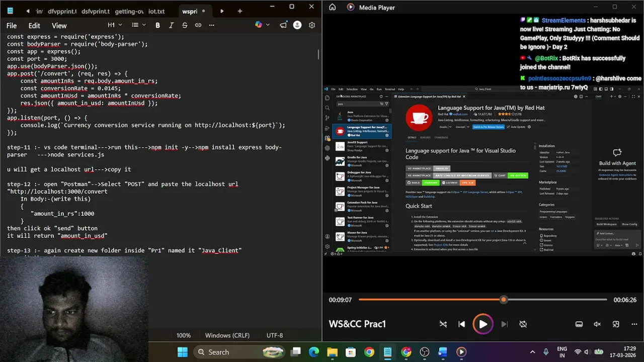The height and width of the screenshot is (362, 644).
Task: Toggle repeat mode in Media Player
Action: tap(523, 324)
